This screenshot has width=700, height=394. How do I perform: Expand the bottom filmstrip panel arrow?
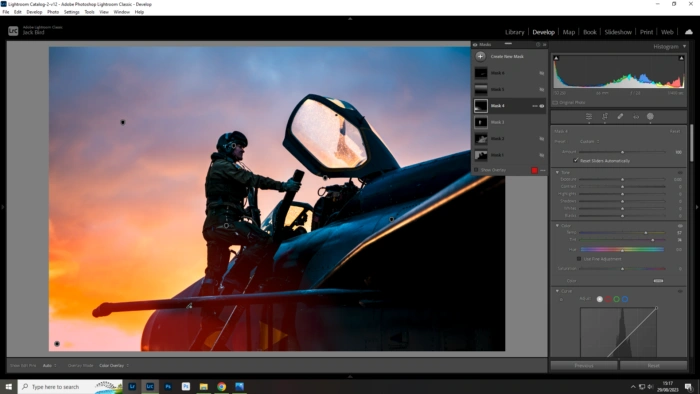(350, 376)
